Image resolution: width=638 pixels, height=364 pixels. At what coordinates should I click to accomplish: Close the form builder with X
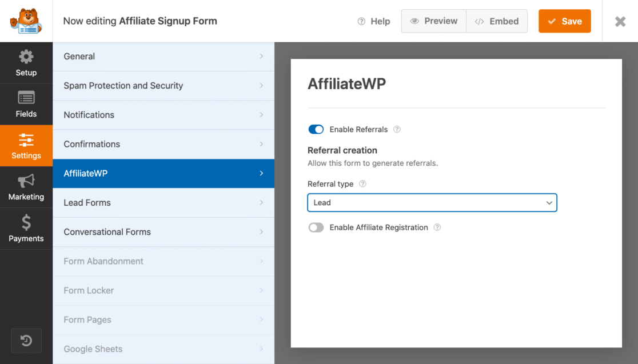620,21
